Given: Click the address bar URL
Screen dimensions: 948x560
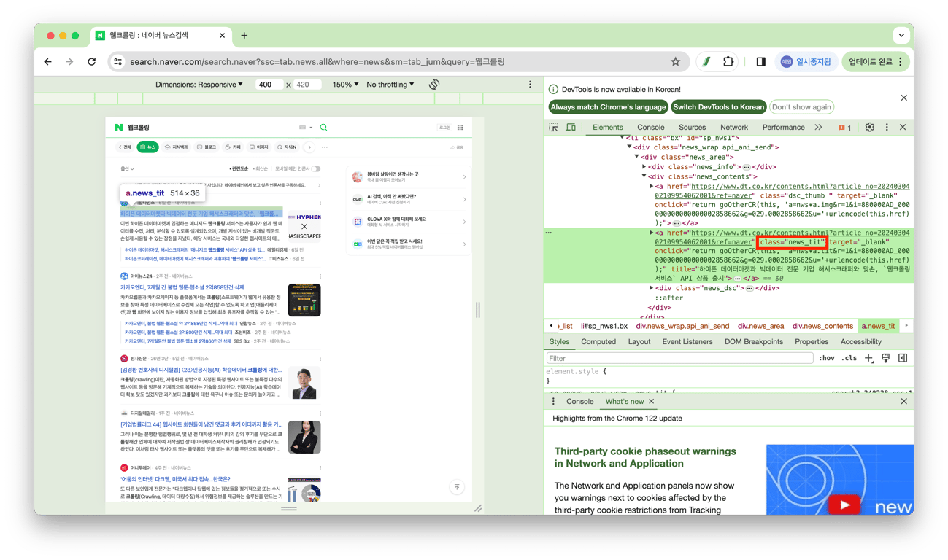Looking at the screenshot, I should click(x=317, y=62).
